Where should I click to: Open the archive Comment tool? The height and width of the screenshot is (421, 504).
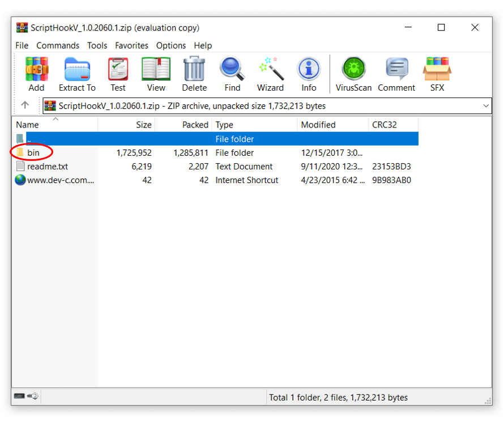(x=396, y=74)
